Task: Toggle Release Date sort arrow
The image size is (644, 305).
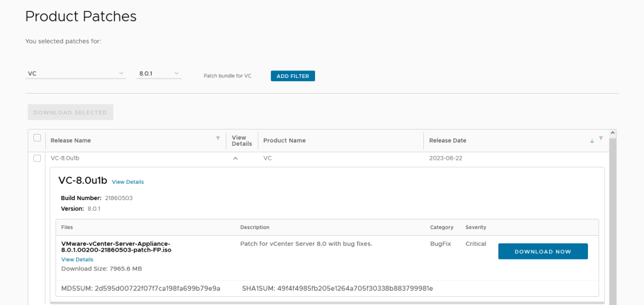Action: pyautogui.click(x=592, y=141)
